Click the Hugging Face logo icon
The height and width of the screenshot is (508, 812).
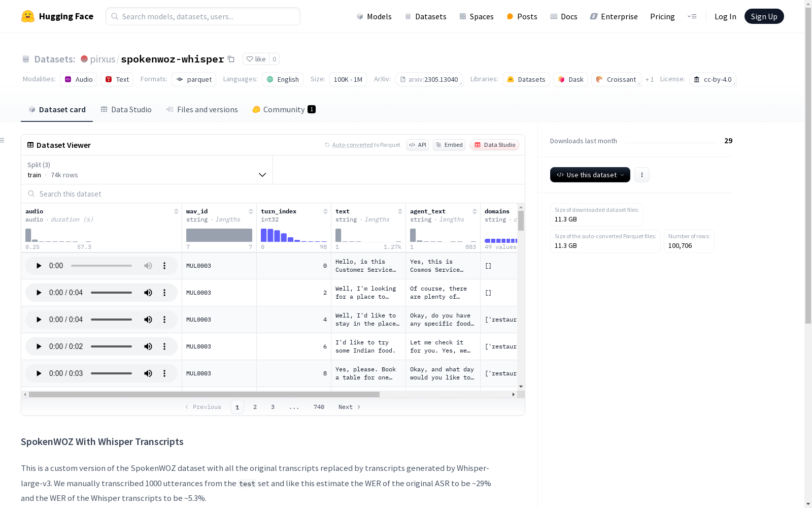point(28,16)
